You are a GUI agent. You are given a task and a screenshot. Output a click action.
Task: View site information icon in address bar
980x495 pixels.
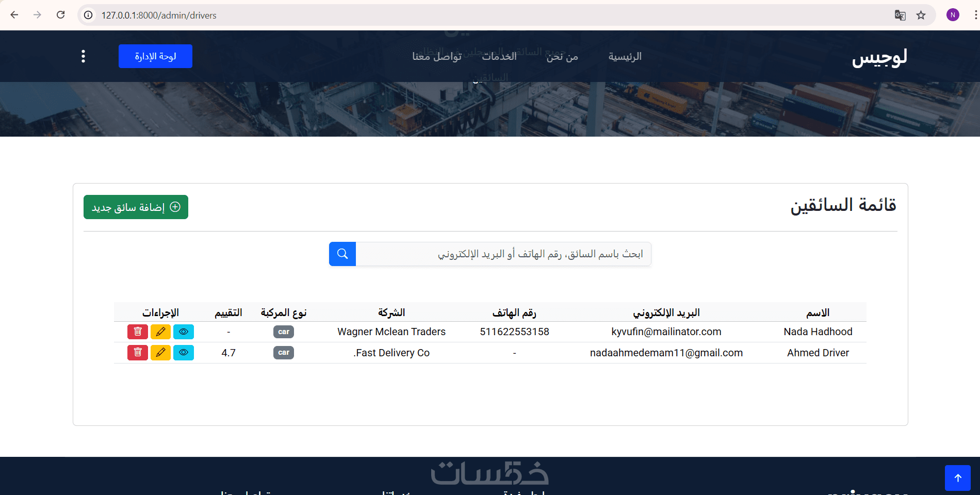pos(89,15)
